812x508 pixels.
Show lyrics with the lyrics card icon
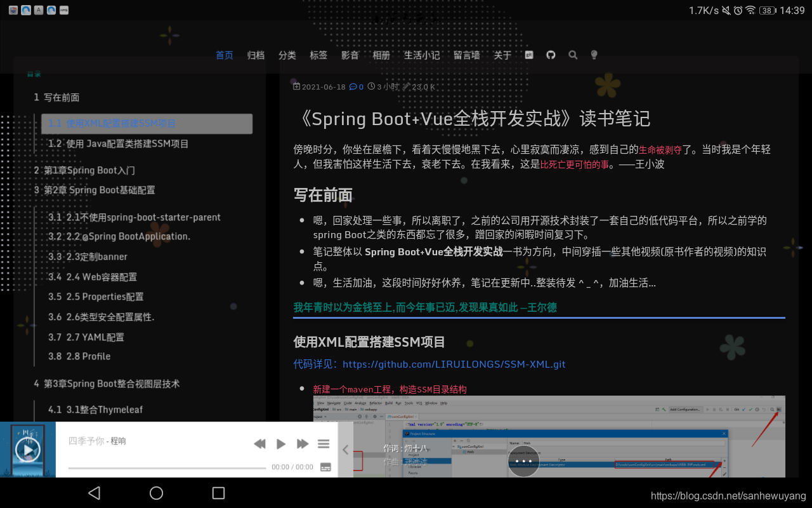tap(325, 467)
